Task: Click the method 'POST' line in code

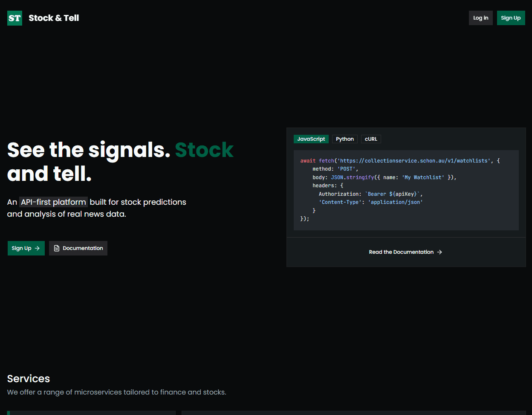Action: pos(335,169)
